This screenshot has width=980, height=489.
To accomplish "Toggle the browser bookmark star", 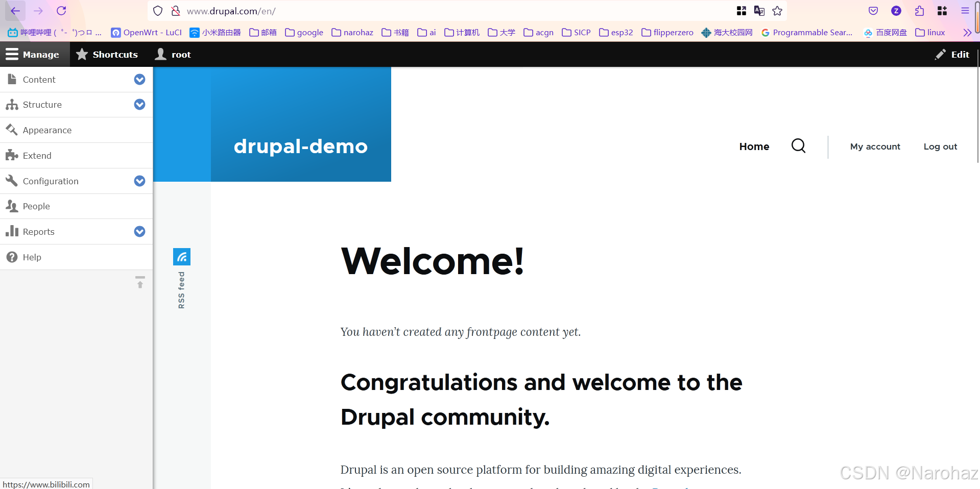I will (777, 11).
